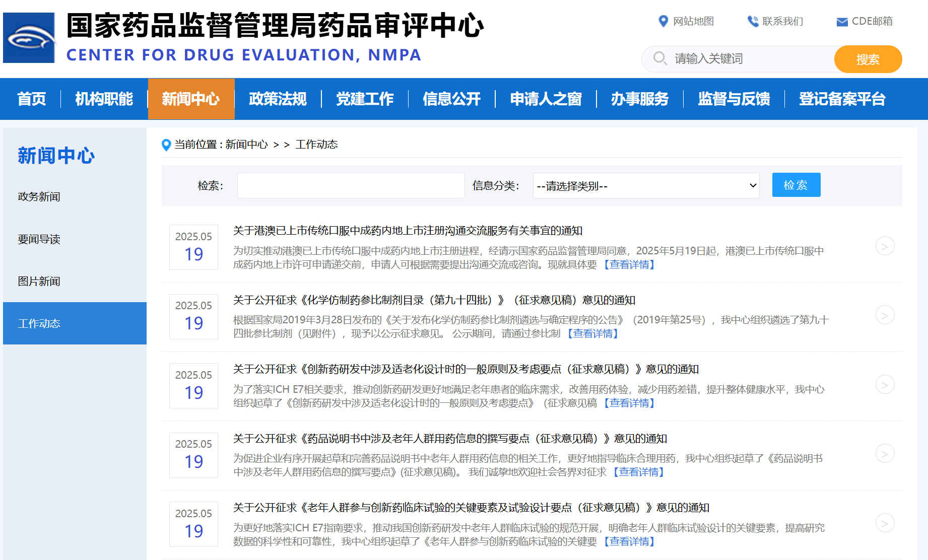
Task: Click the 检索 text input box
Action: point(351,186)
